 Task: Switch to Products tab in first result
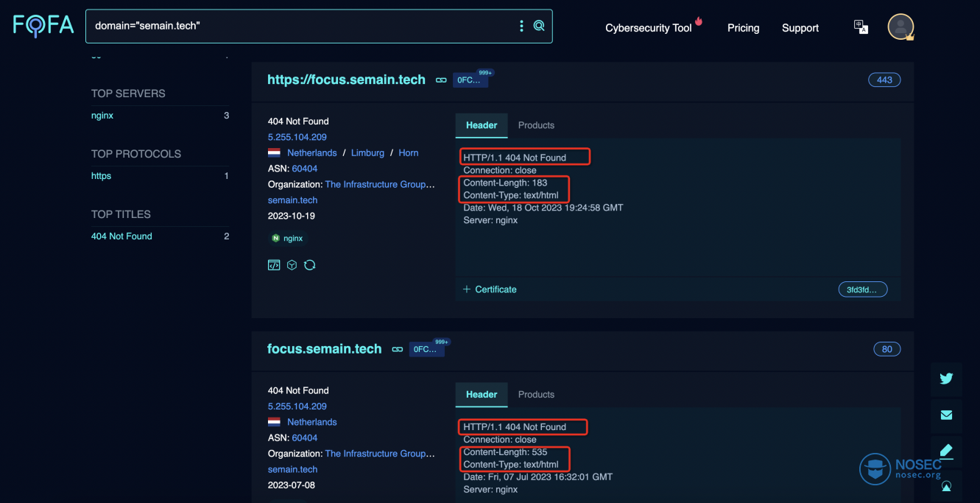[536, 125]
